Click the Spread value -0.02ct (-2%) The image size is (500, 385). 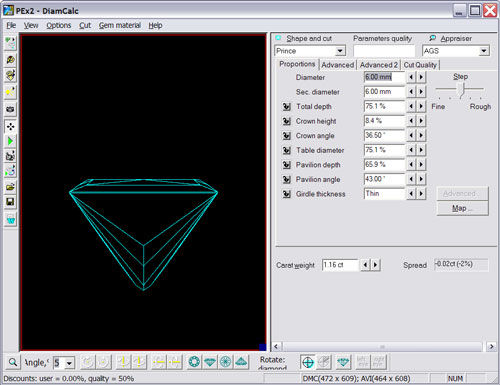tap(461, 264)
